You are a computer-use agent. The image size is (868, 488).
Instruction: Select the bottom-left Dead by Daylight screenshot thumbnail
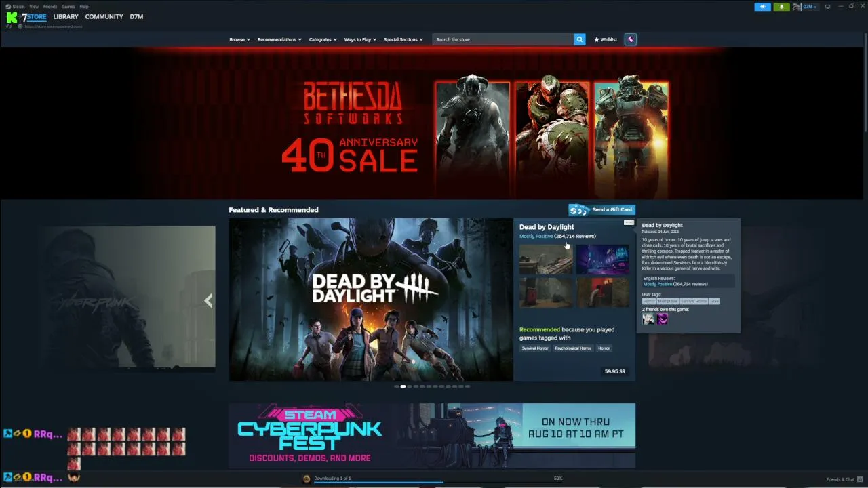546,293
